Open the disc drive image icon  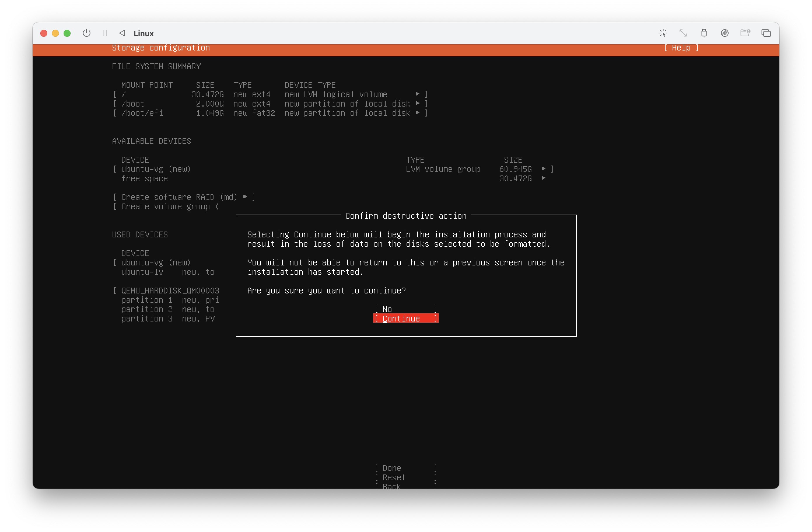tap(725, 33)
